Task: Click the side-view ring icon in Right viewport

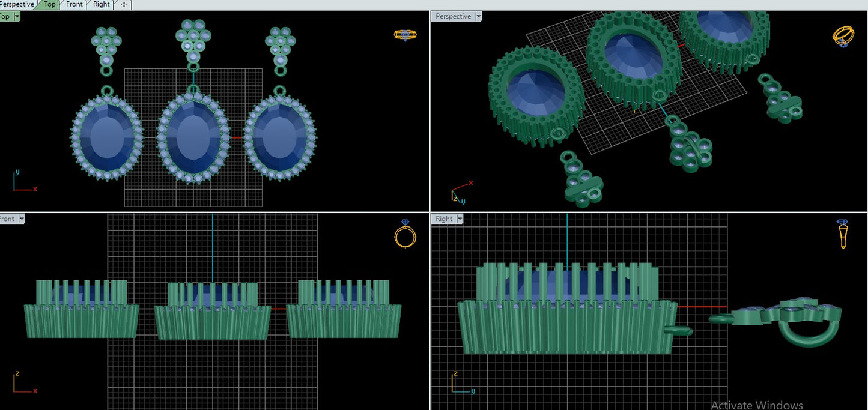Action: click(x=843, y=234)
